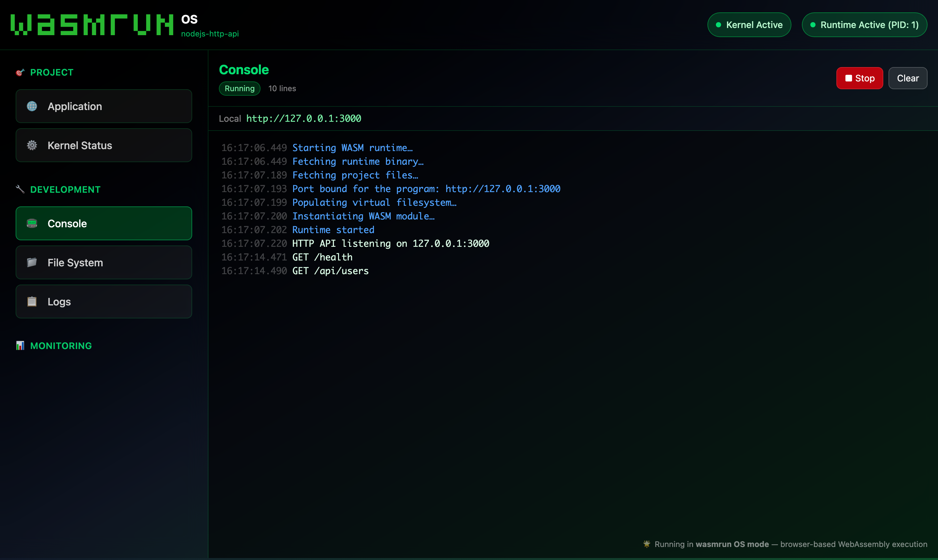Click the Running status pill
The image size is (938, 560).
click(240, 88)
